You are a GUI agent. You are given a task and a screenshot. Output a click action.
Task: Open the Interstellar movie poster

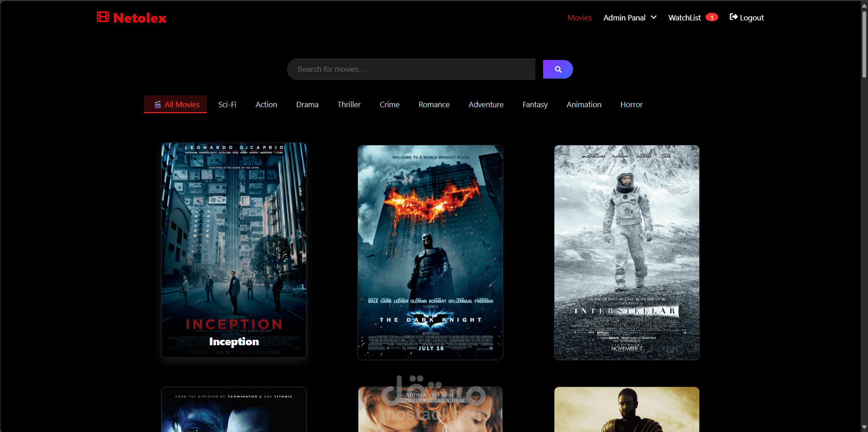coord(627,253)
